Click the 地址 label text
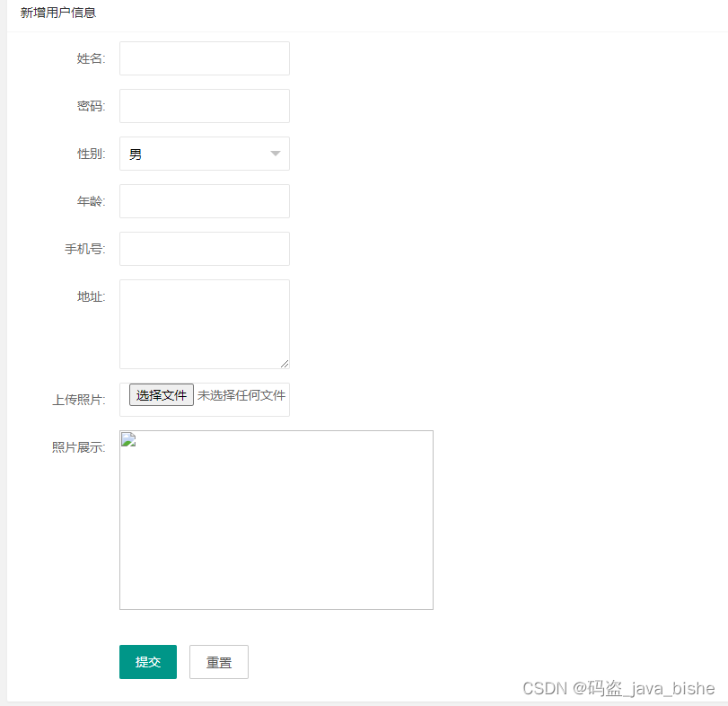Screen dimensions: 728x706 click(x=91, y=296)
